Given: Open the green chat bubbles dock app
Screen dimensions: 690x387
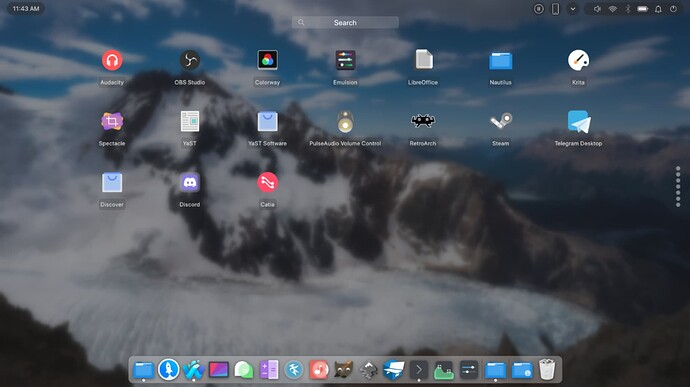Looking at the screenshot, I should [243, 370].
